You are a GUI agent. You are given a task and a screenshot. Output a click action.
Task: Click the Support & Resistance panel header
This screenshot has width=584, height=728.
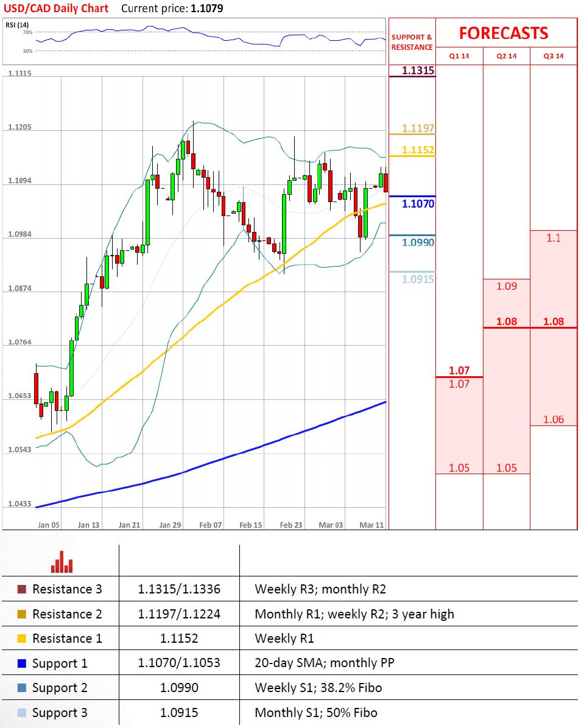[412, 42]
